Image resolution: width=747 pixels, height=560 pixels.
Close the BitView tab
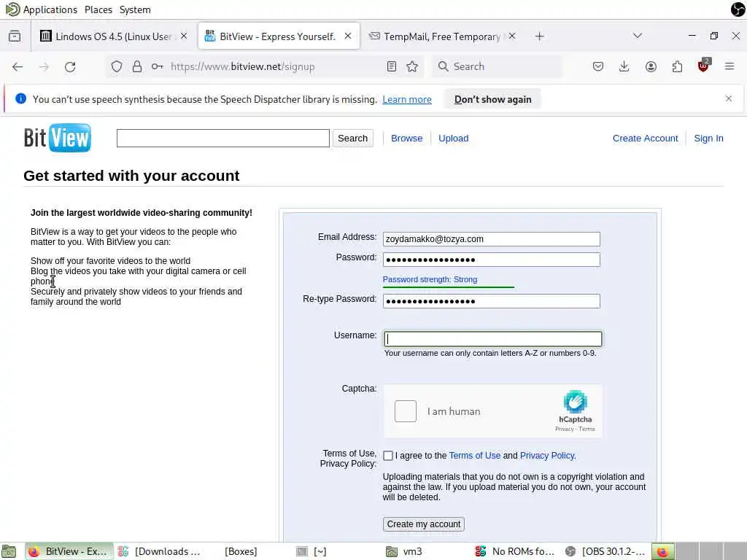tap(348, 36)
